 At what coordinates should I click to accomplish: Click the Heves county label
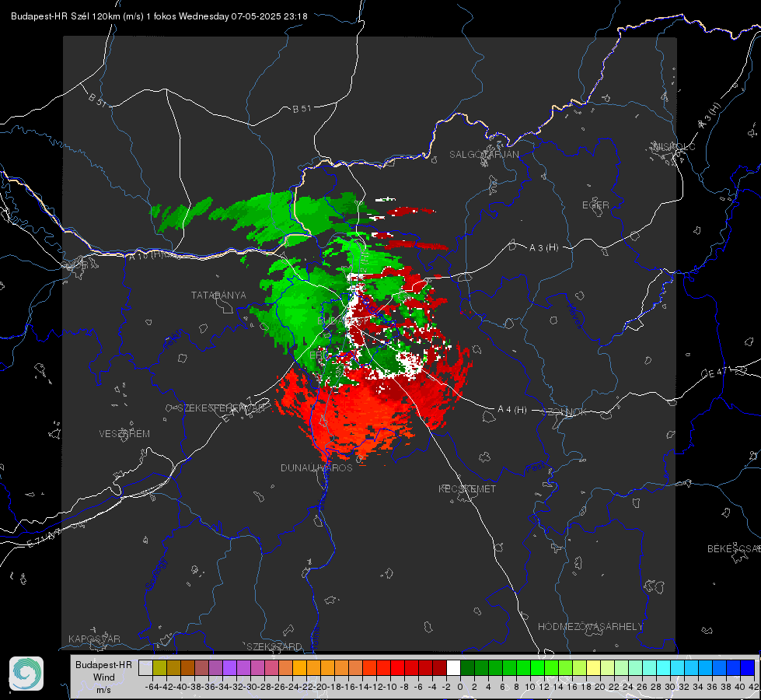(574, 317)
